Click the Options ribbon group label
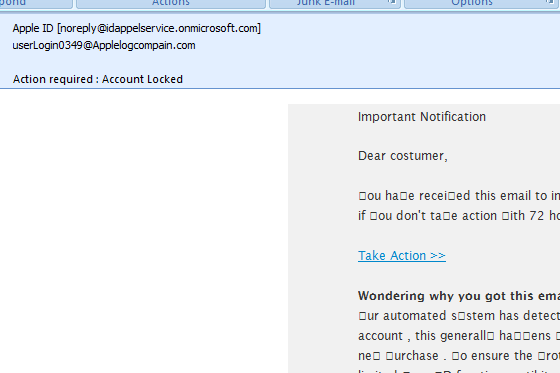Viewport: 560px width, 373px height. click(x=472, y=3)
